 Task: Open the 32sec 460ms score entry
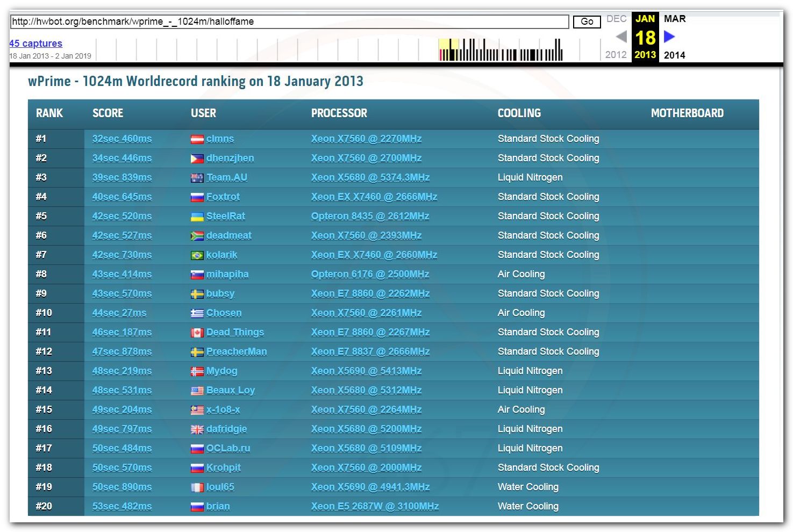(x=122, y=139)
